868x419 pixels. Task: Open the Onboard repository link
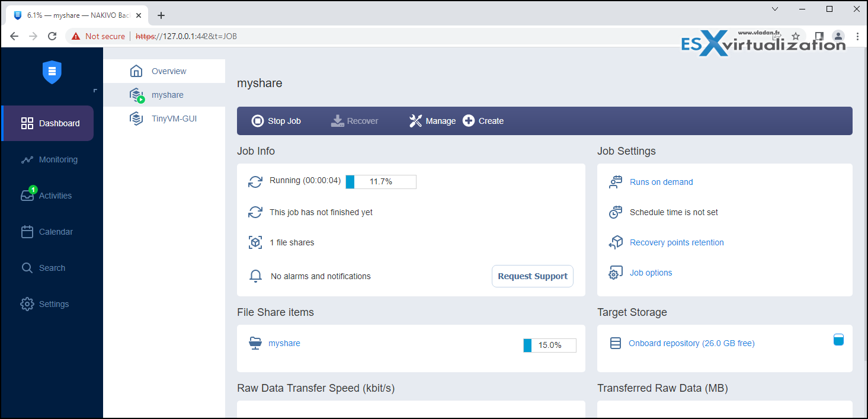691,343
